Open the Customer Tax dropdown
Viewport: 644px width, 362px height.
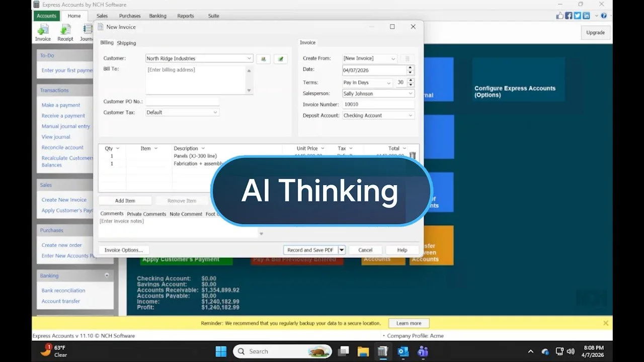coord(215,113)
